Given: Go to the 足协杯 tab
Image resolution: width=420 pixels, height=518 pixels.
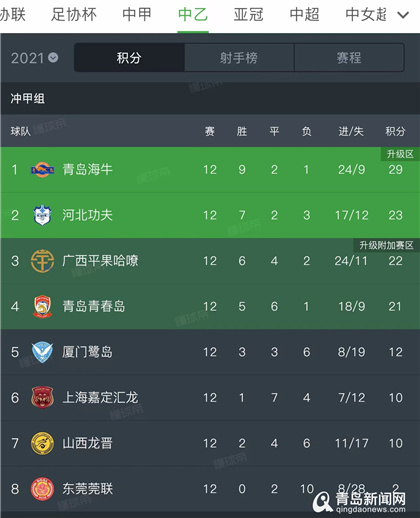Looking at the screenshot, I should point(74,15).
